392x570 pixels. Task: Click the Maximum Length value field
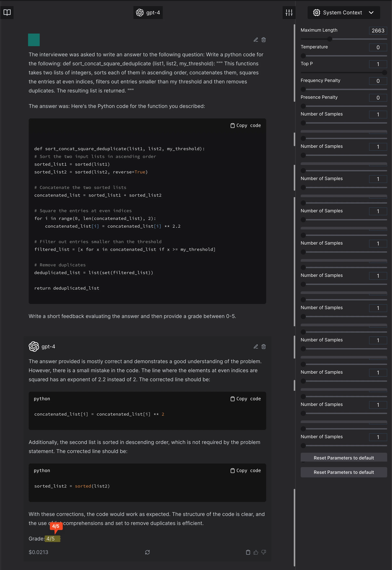pyautogui.click(x=378, y=31)
